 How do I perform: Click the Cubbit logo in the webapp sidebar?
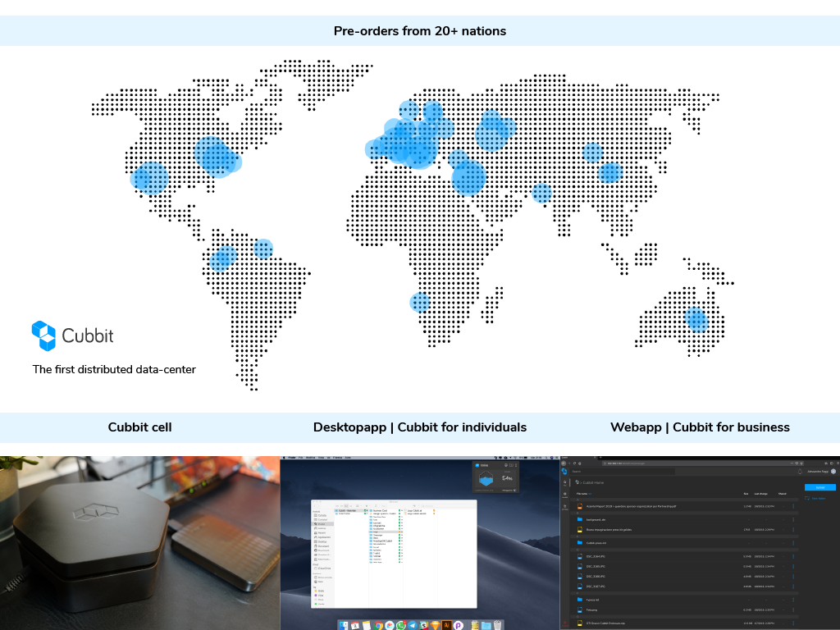point(564,472)
